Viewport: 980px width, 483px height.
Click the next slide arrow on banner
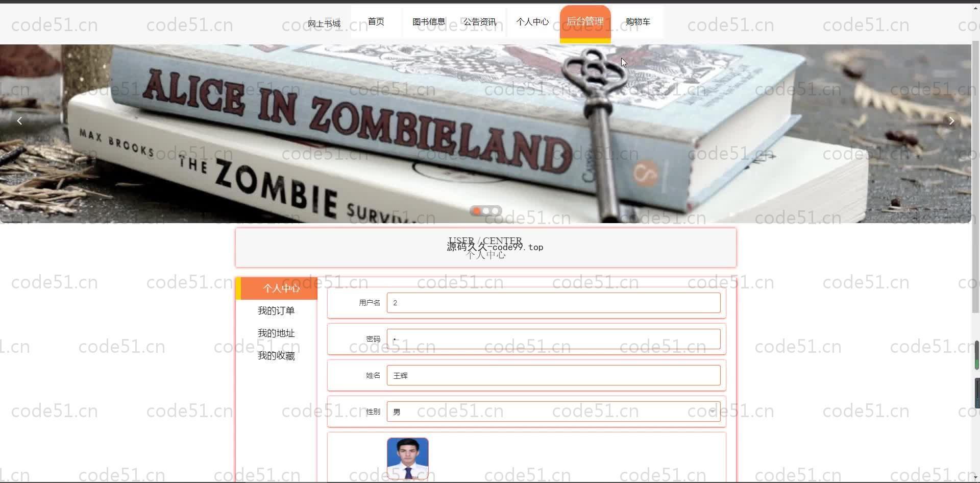(951, 121)
